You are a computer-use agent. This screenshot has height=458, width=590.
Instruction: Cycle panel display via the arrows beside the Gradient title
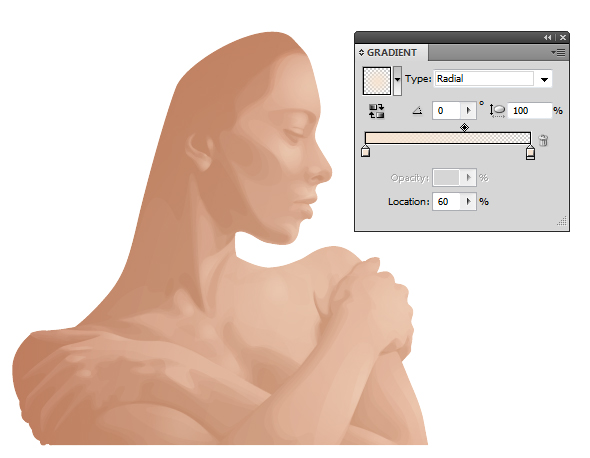click(361, 52)
